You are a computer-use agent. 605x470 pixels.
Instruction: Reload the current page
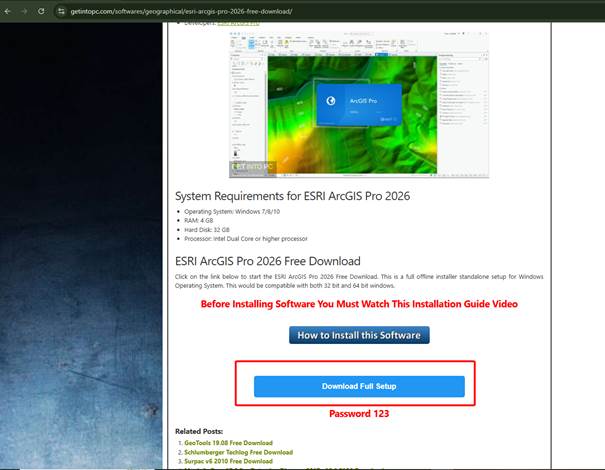tap(41, 10)
